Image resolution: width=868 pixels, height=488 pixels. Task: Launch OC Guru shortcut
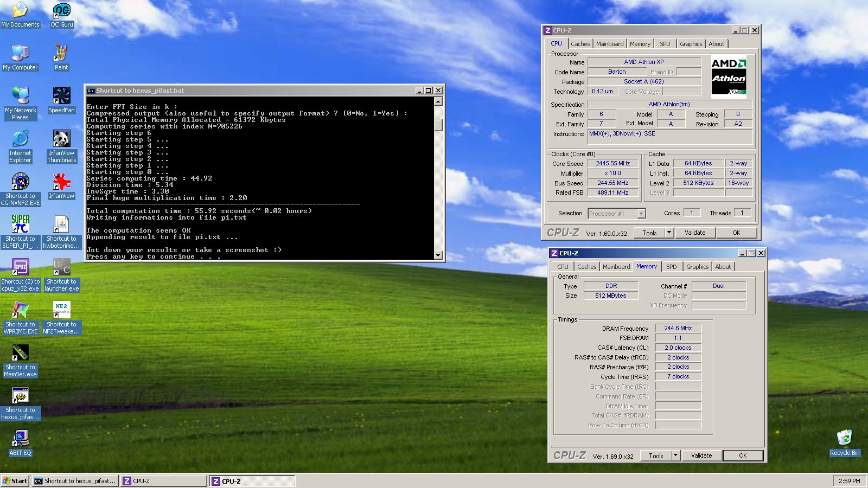tap(61, 15)
